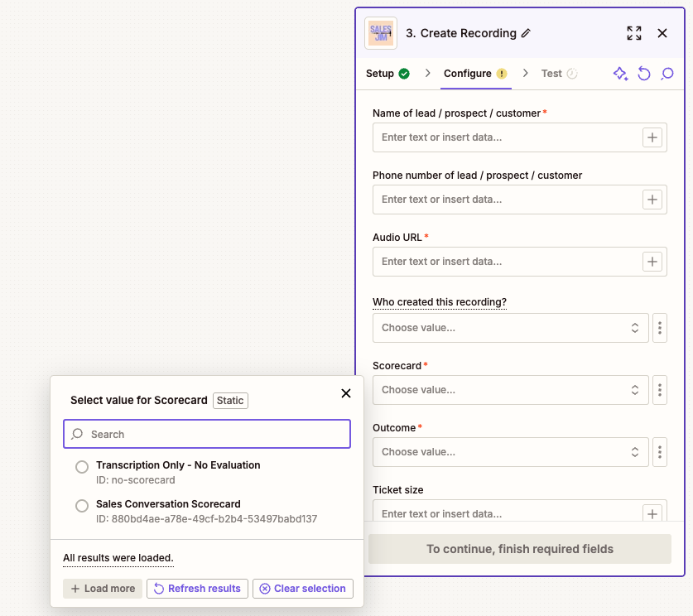Viewport: 693px width, 616px height.
Task: Click the Sales Jim app logo icon
Action: point(381,33)
